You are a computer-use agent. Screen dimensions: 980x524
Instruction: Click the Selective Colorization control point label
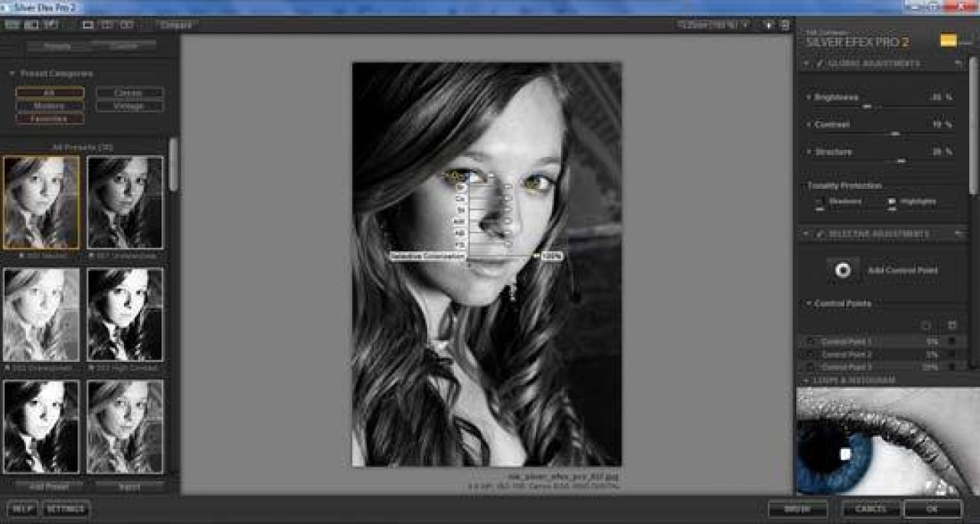[x=427, y=257]
